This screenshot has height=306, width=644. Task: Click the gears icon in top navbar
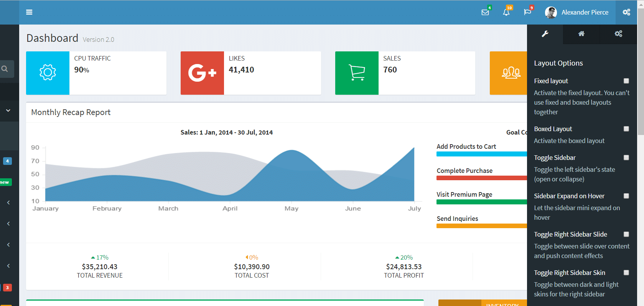point(626,12)
